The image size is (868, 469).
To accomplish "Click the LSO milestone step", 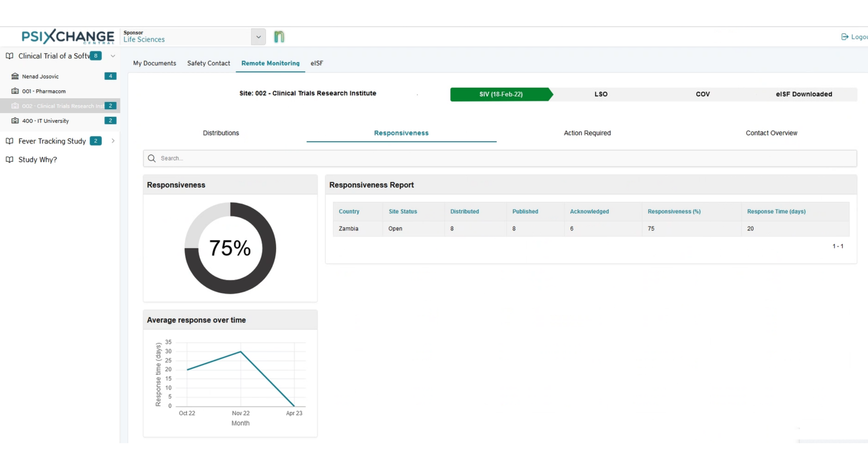I will 601,94.
